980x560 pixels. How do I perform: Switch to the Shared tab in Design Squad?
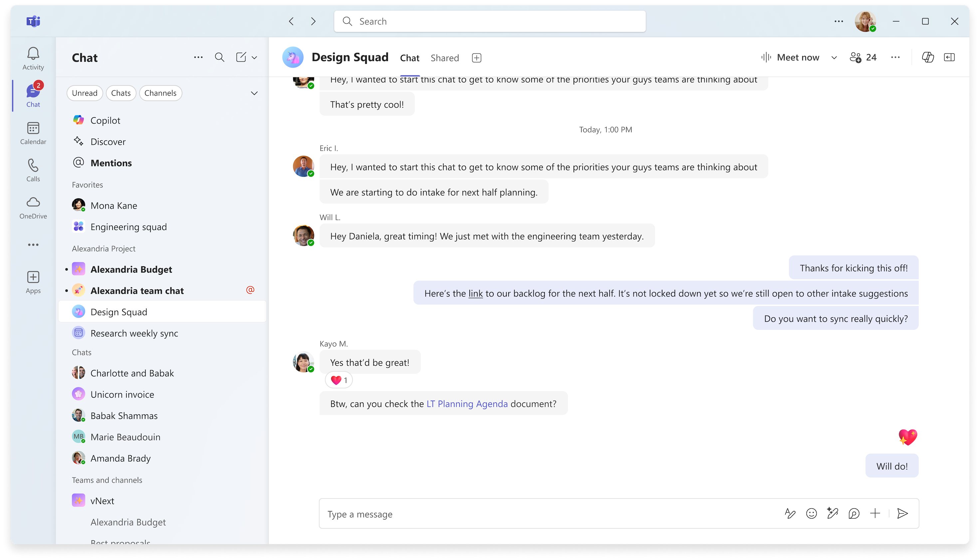(444, 57)
